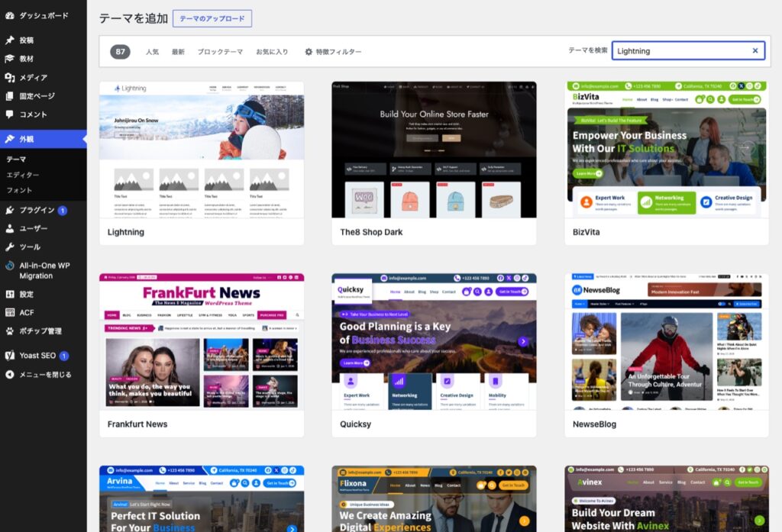The width and height of the screenshot is (782, 532).
Task: Click the paw icon beside ポチップ管理
Action: pos(9,331)
